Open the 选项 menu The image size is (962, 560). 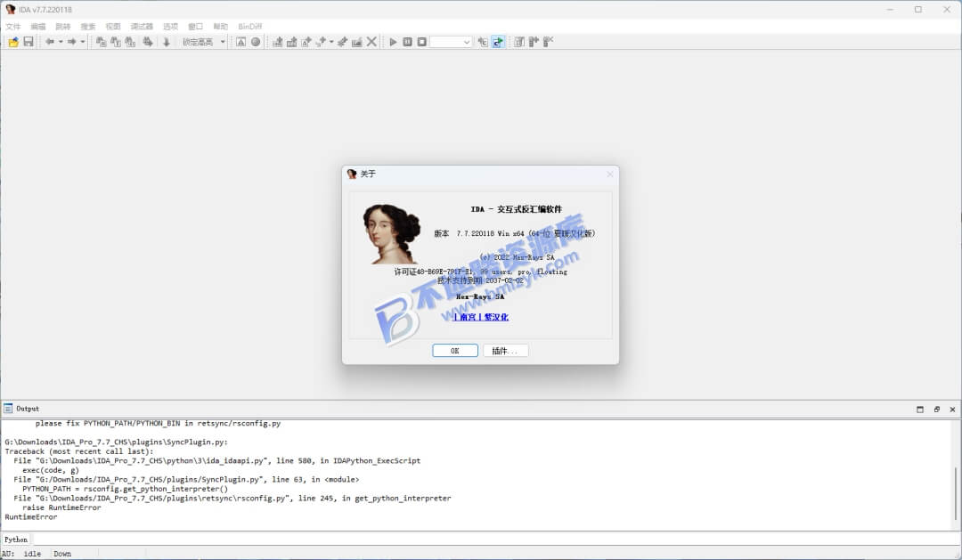(170, 27)
